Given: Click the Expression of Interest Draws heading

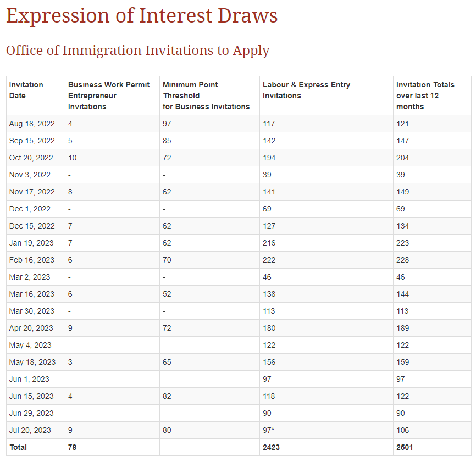Looking at the screenshot, I should point(142,15).
